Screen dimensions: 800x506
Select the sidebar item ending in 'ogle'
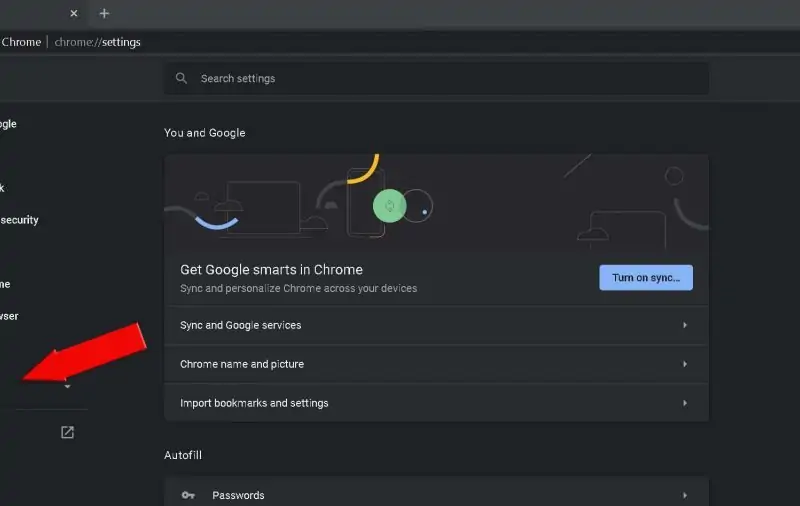pos(8,124)
